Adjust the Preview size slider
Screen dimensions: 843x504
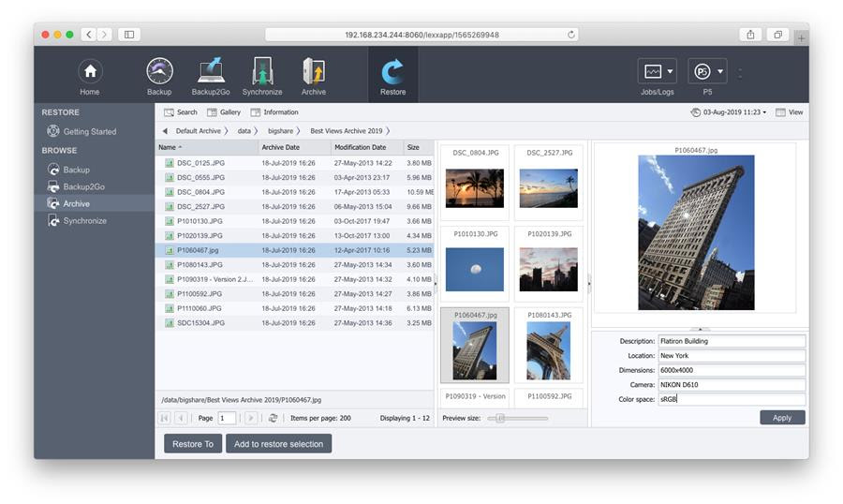pos(500,418)
